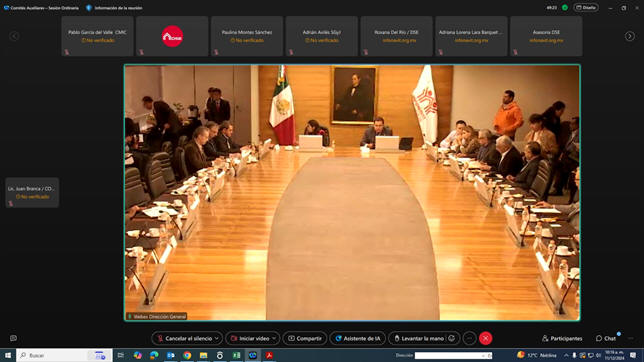
Task: Open more options ellipsis button
Action: tap(469, 338)
